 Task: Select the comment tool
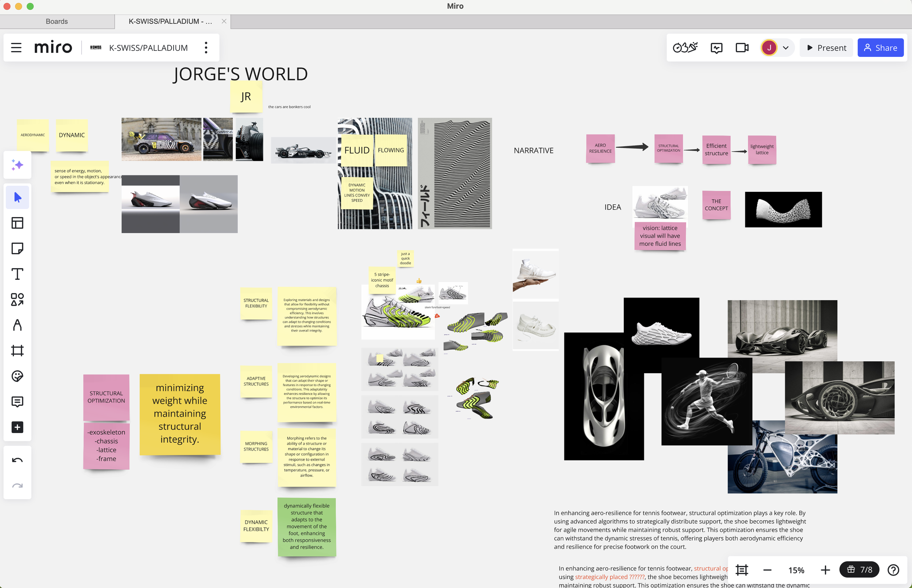[17, 402]
